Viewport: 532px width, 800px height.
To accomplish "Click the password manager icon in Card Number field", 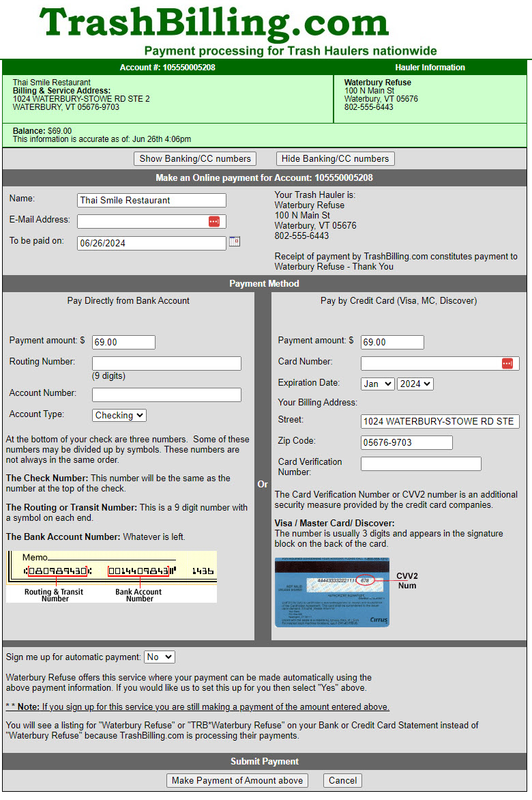I will 507,363.
